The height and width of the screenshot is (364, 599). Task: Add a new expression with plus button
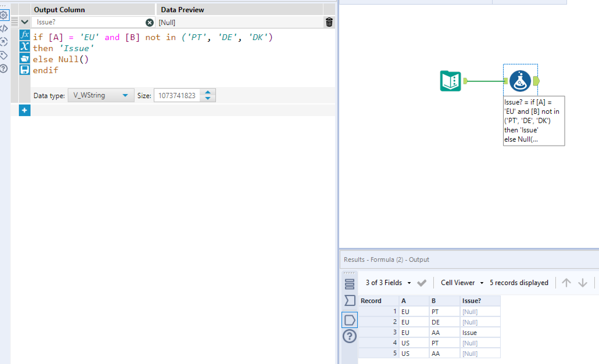[25, 110]
